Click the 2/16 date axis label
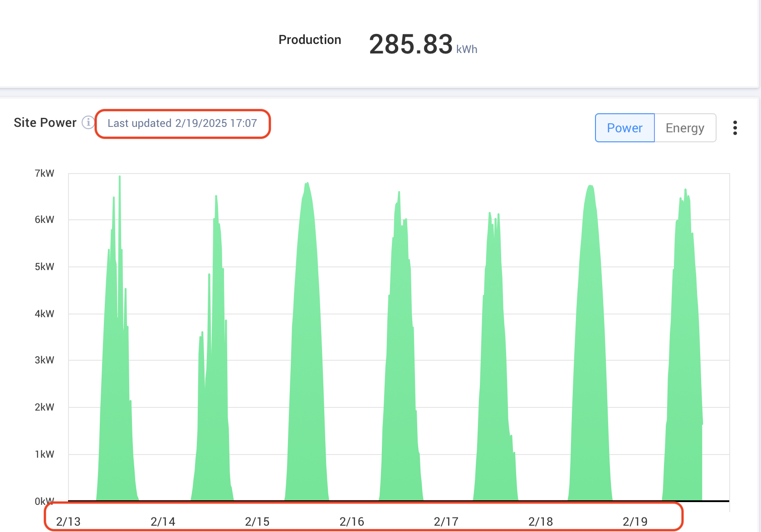 [x=351, y=522]
